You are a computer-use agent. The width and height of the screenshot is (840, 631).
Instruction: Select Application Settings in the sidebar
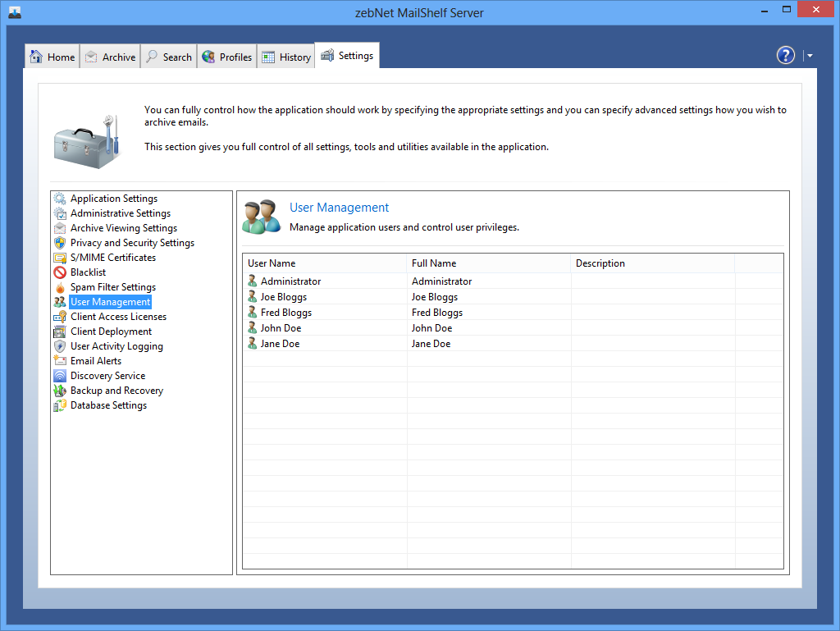click(113, 199)
